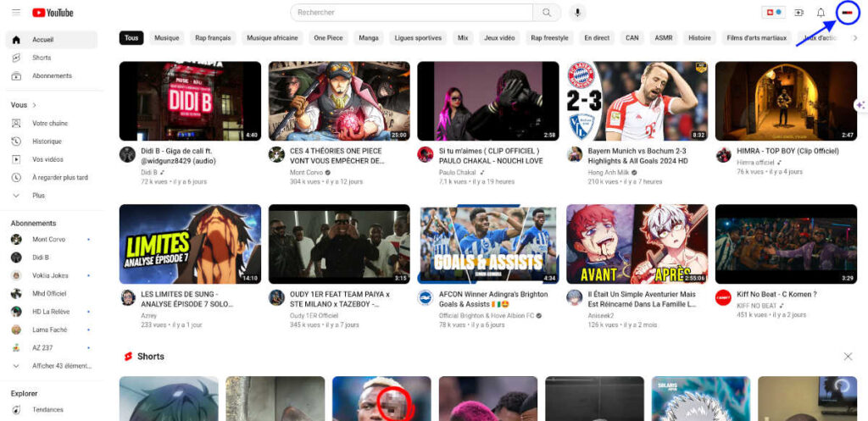
Task: Open Didi B subscription channel
Action: coord(52,258)
